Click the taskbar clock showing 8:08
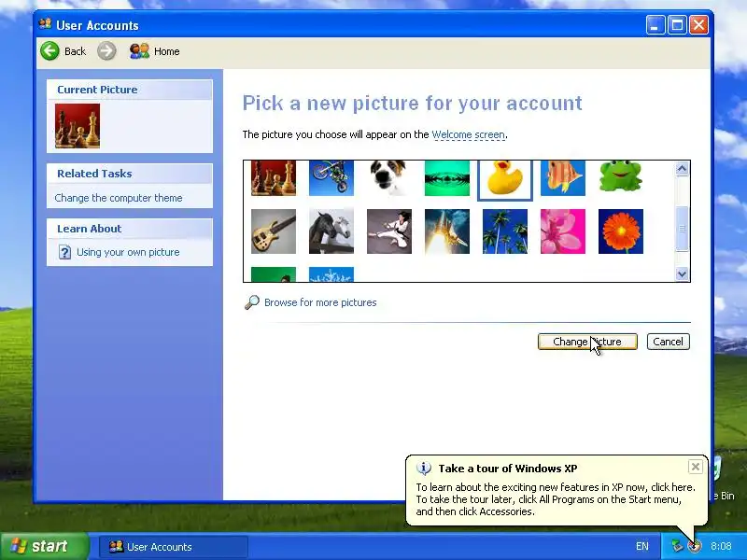747x560 pixels. pyautogui.click(x=721, y=546)
